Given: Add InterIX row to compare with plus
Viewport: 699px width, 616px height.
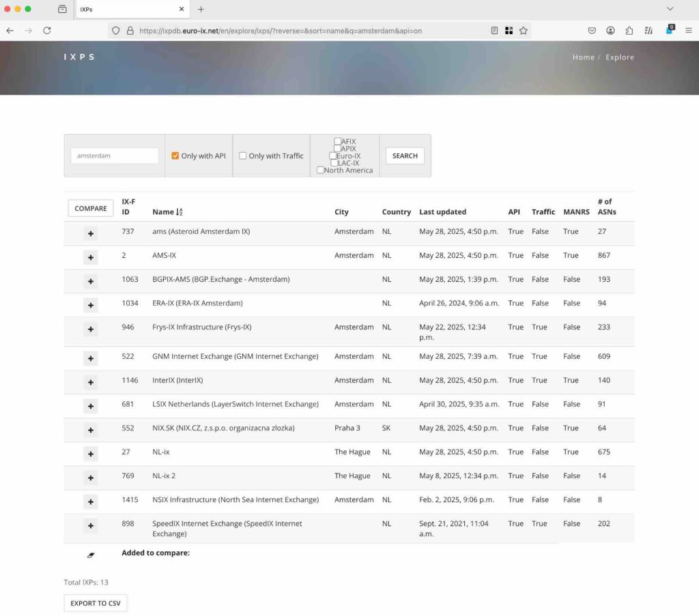Looking at the screenshot, I should tap(91, 383).
